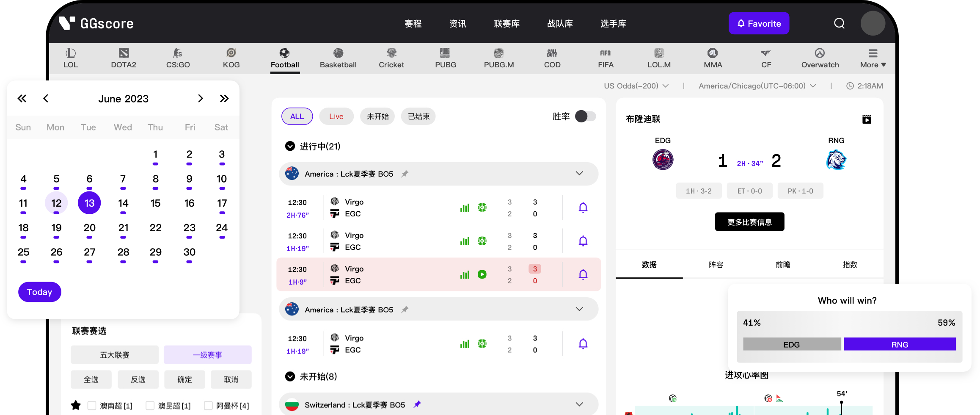This screenshot has height=415, width=980.
Task: Expand first America Lck夏季赛 BO5 chevron
Action: (x=579, y=174)
